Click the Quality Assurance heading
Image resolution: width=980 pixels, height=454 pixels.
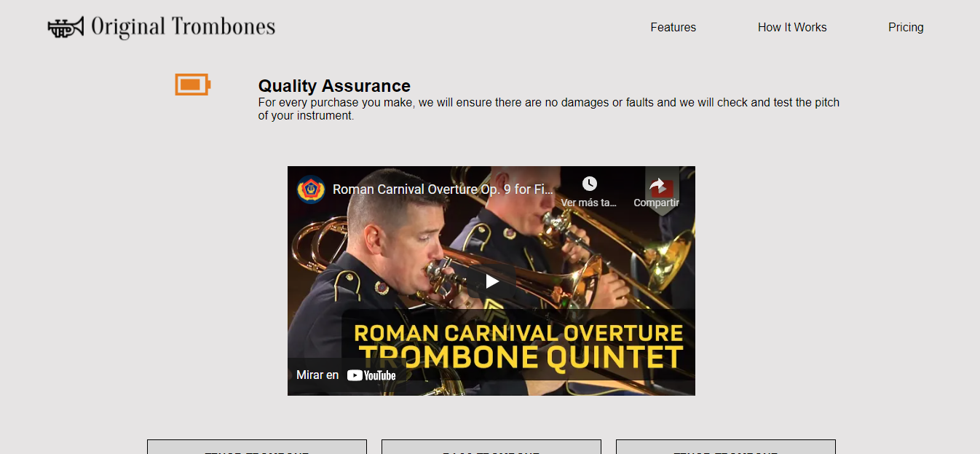click(x=334, y=86)
